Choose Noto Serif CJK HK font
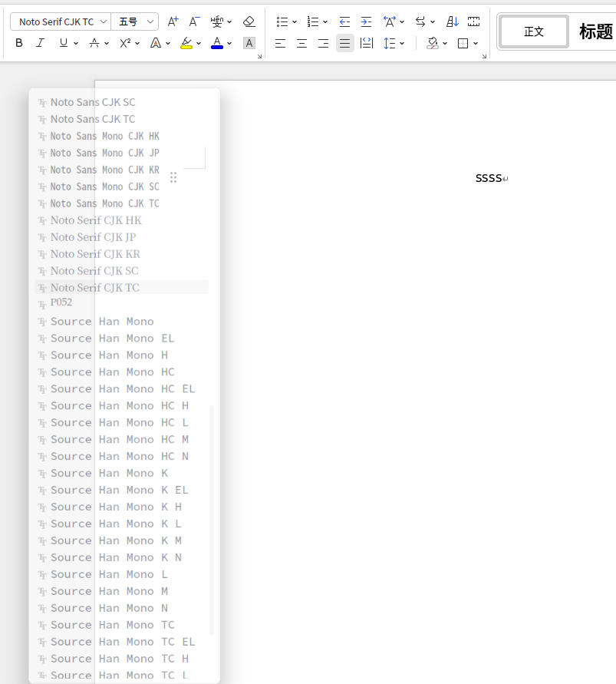The height and width of the screenshot is (684, 616). [x=122, y=220]
